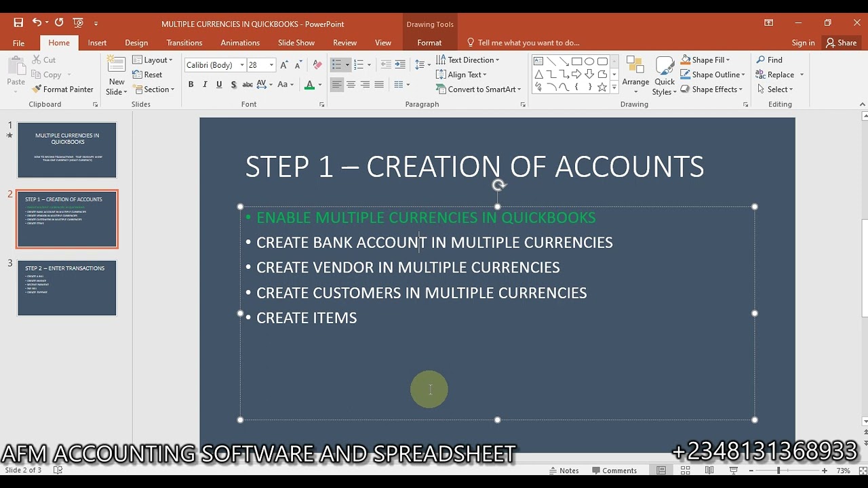This screenshot has width=868, height=488.
Task: Start Slide Show from status bar icon
Action: (x=734, y=470)
